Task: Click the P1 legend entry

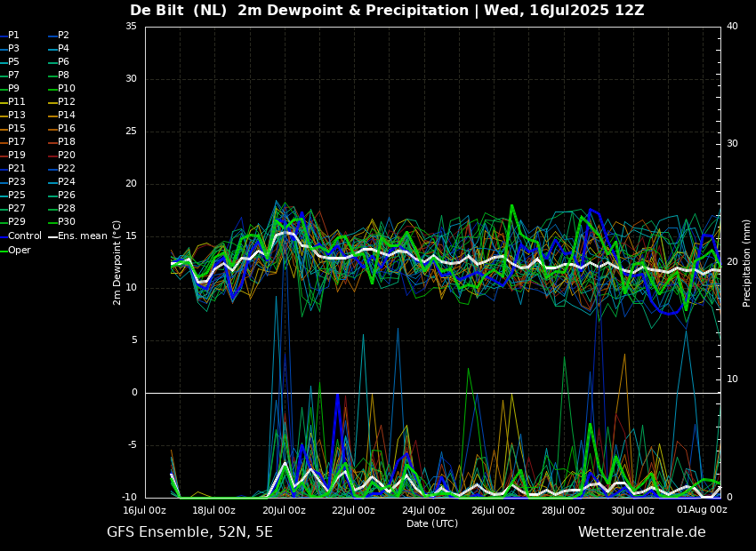Action: click(13, 36)
